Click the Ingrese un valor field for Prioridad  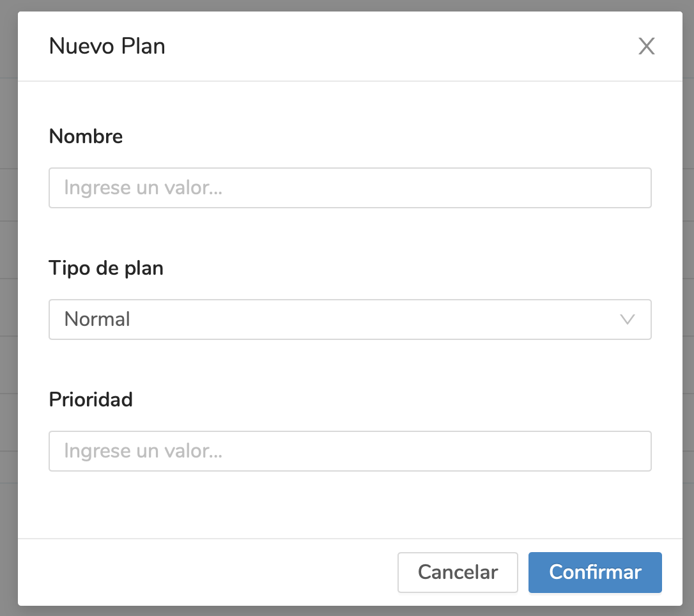click(x=350, y=451)
